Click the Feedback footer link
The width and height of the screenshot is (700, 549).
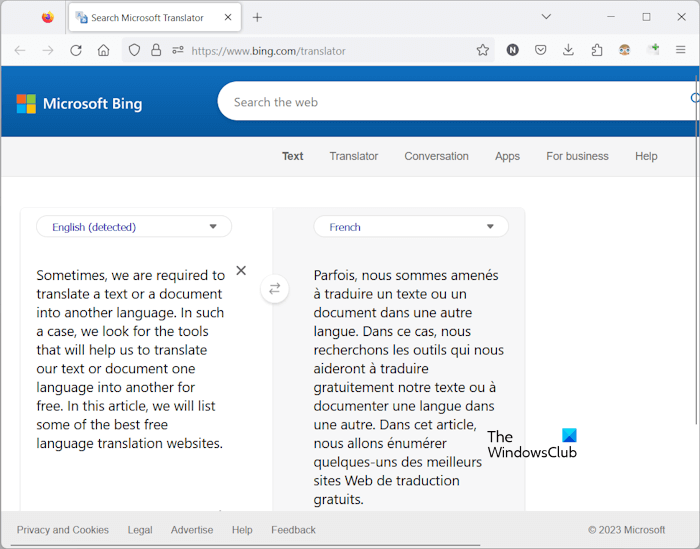tap(293, 530)
